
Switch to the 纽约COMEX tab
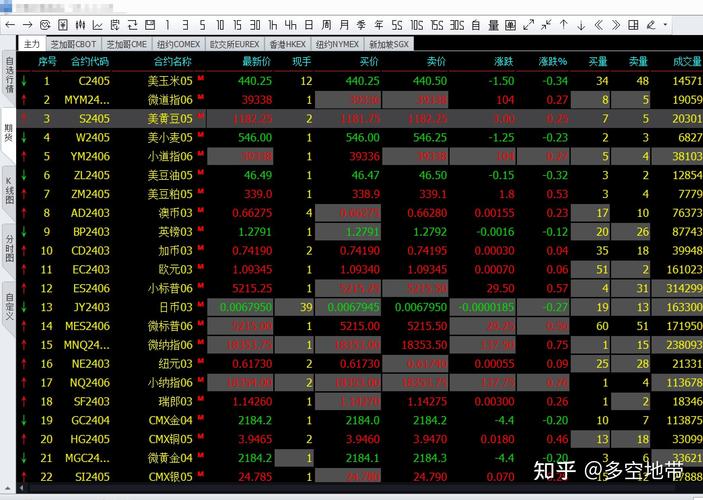point(178,44)
